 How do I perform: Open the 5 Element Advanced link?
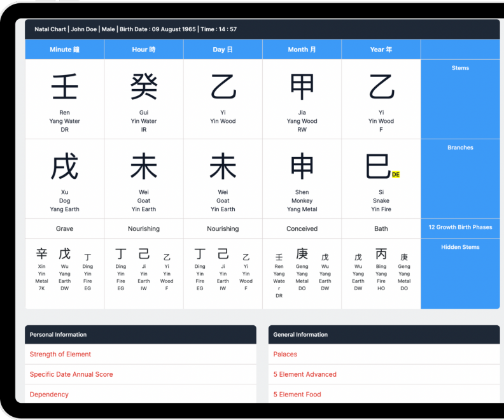pos(305,374)
